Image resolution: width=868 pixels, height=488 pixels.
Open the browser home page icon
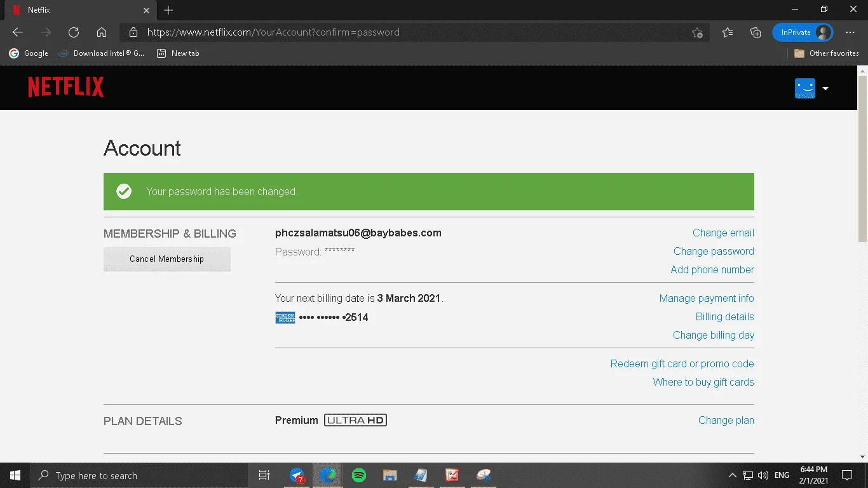tap(102, 32)
